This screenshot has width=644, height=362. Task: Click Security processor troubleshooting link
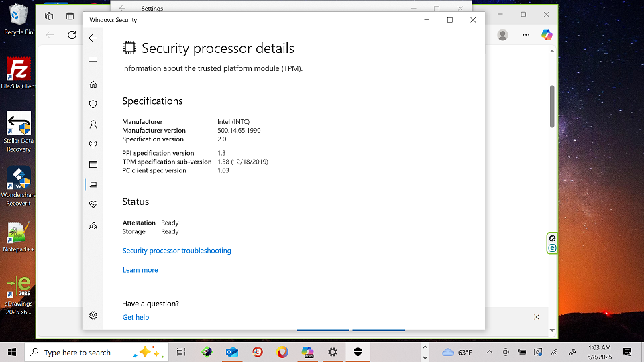point(176,251)
